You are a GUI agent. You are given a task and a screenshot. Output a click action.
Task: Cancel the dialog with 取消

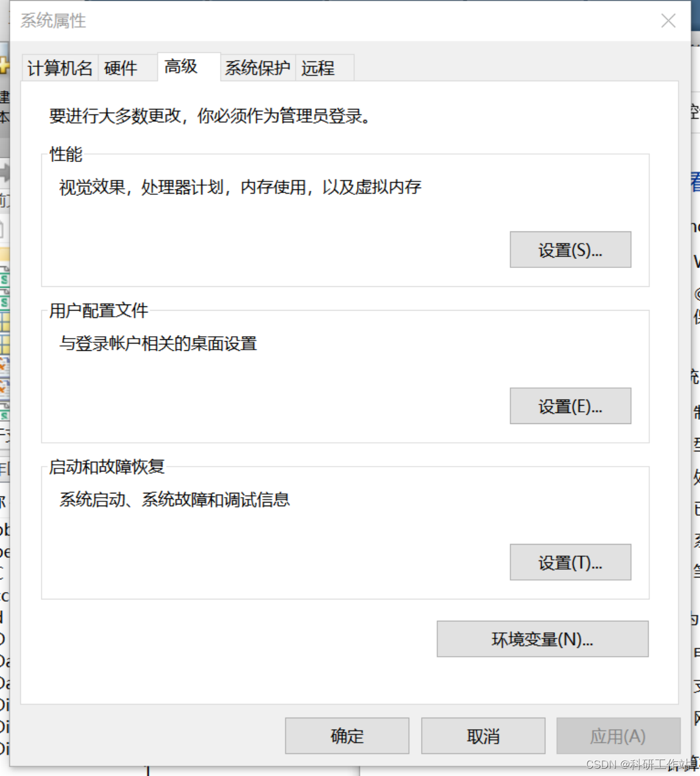click(483, 736)
